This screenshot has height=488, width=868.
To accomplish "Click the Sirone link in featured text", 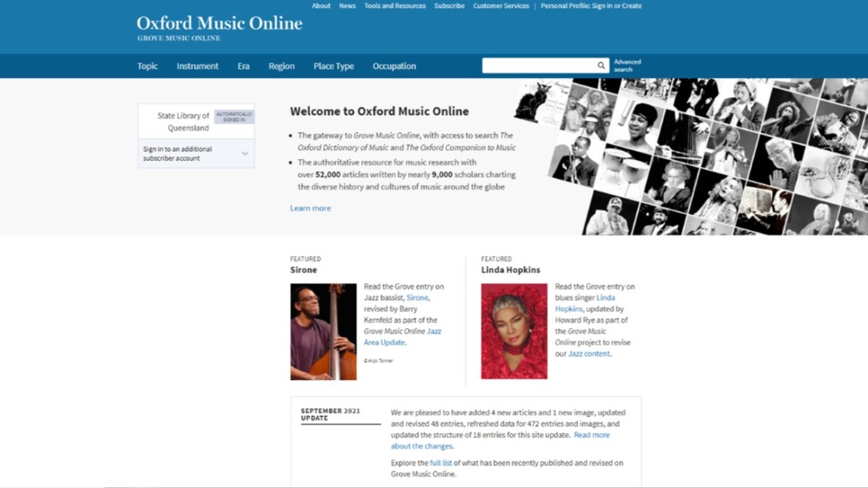I will click(417, 298).
